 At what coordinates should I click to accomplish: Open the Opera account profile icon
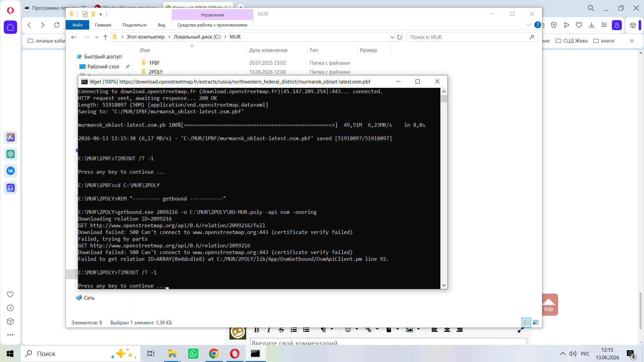point(617,25)
